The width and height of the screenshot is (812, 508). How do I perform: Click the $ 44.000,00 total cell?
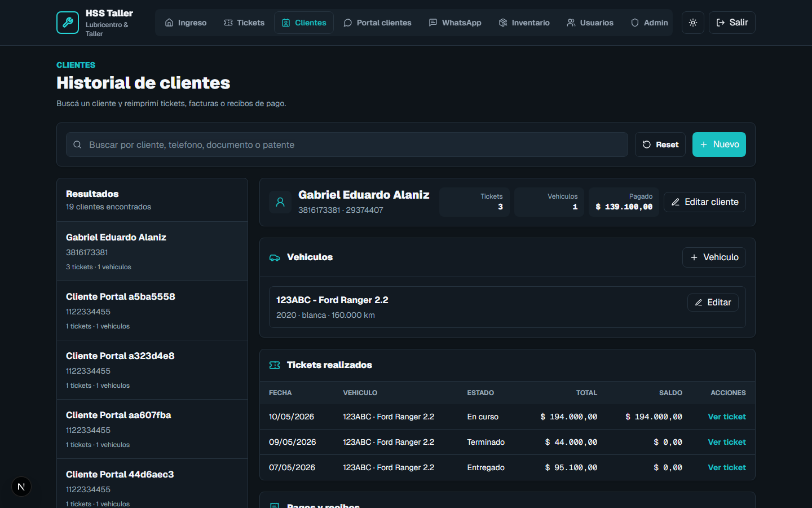pyautogui.click(x=571, y=442)
